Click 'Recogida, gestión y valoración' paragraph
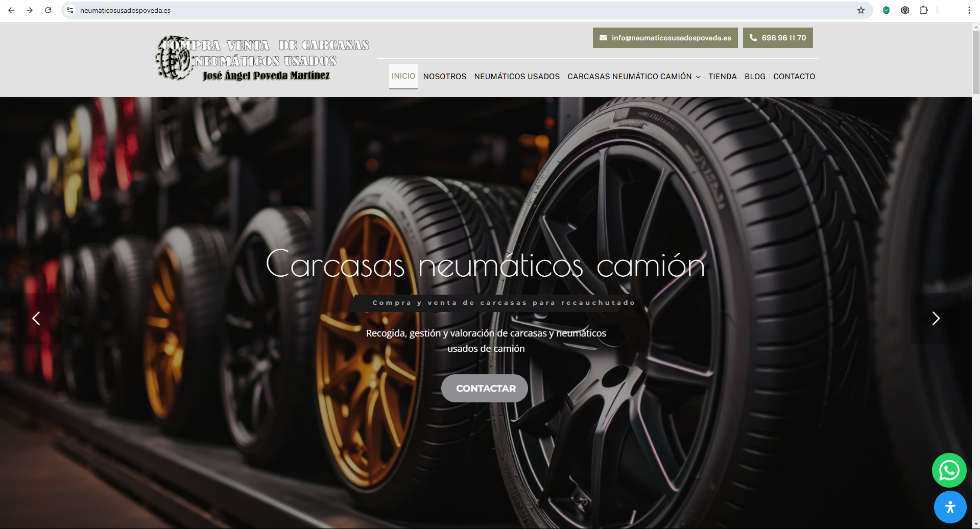The image size is (980, 529). [x=486, y=341]
